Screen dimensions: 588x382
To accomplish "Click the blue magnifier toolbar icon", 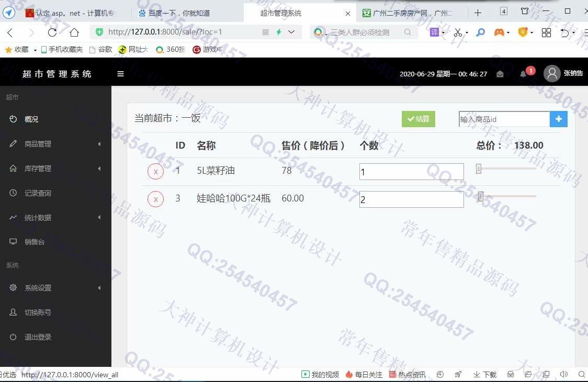I will [480, 32].
